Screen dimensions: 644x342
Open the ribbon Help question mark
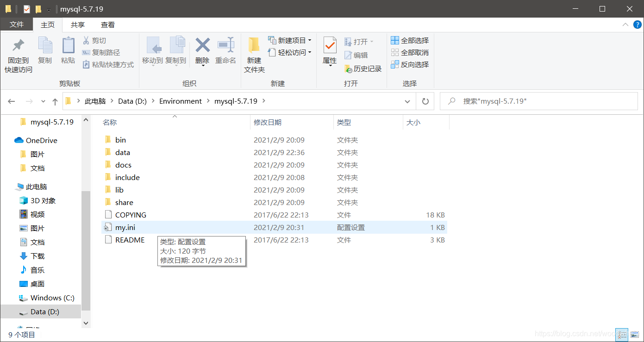(x=637, y=25)
